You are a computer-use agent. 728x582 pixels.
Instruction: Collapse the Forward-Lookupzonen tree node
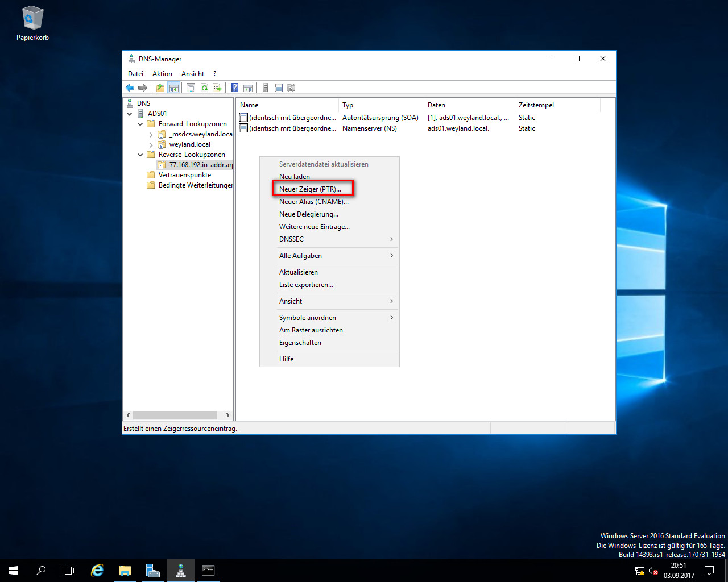point(140,124)
